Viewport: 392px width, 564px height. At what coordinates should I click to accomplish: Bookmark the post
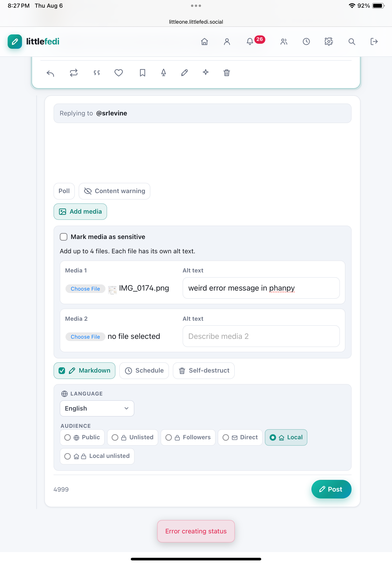142,73
